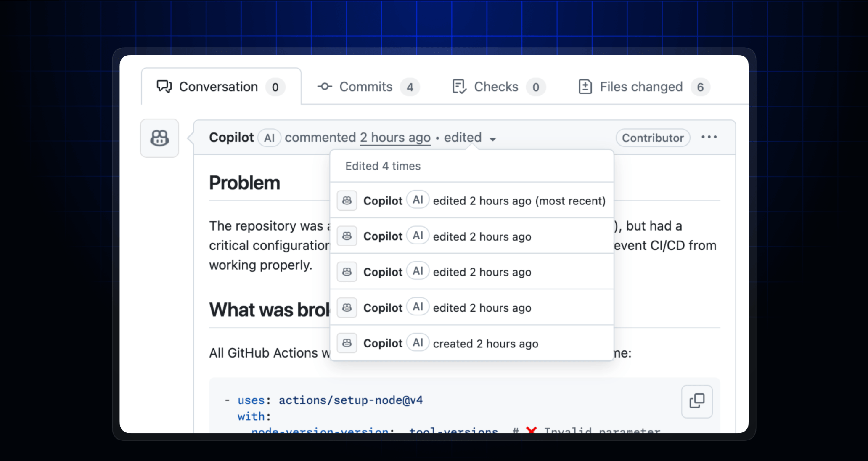Select the most recent edit entry
868x461 pixels.
click(472, 201)
